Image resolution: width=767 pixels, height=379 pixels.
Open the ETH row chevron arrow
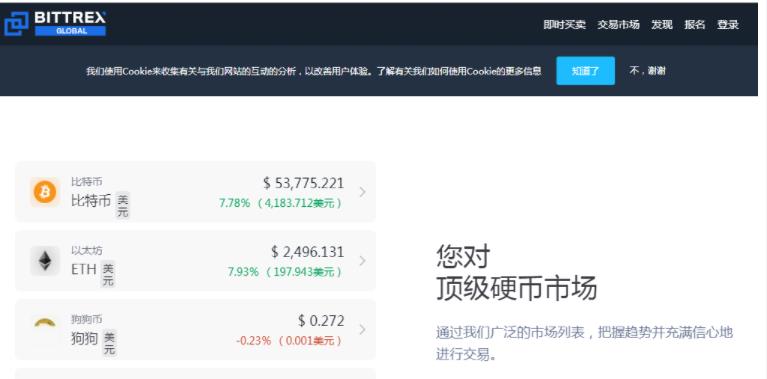(x=362, y=261)
